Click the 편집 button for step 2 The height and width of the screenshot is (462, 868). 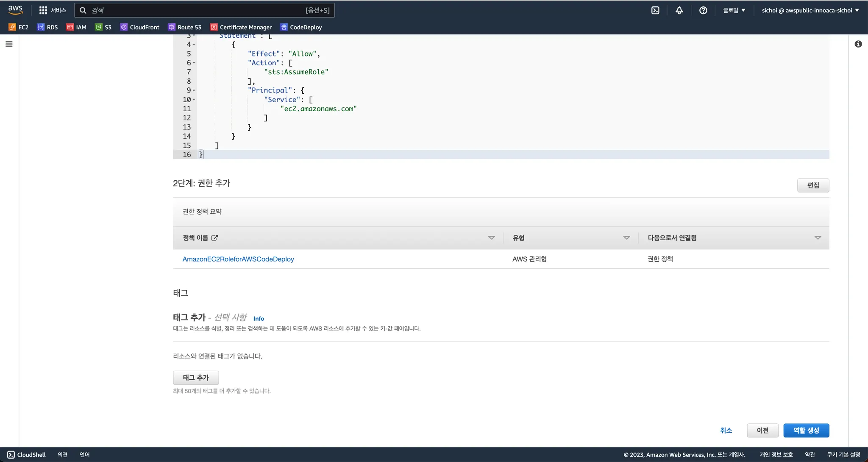812,185
